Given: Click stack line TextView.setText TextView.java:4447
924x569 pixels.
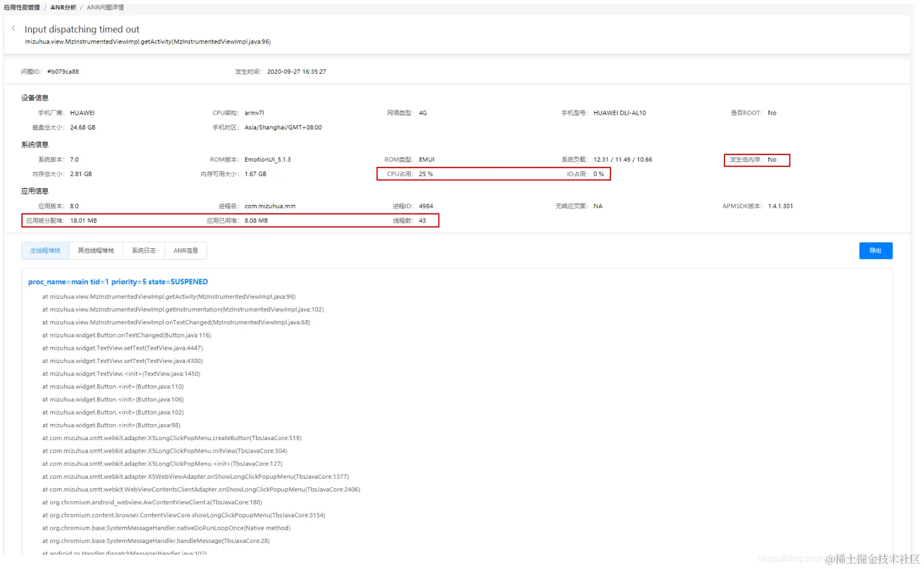Looking at the screenshot, I should pos(122,348).
